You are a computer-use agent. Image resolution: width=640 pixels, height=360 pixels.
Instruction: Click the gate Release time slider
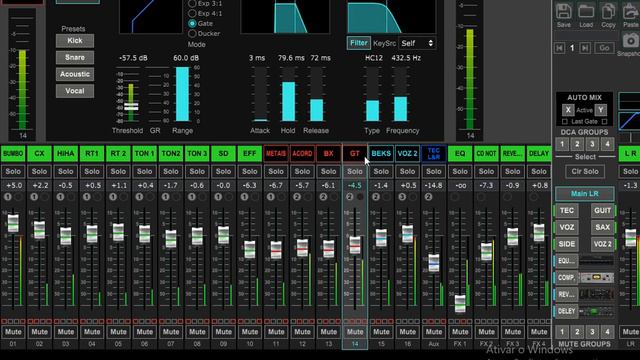click(317, 94)
